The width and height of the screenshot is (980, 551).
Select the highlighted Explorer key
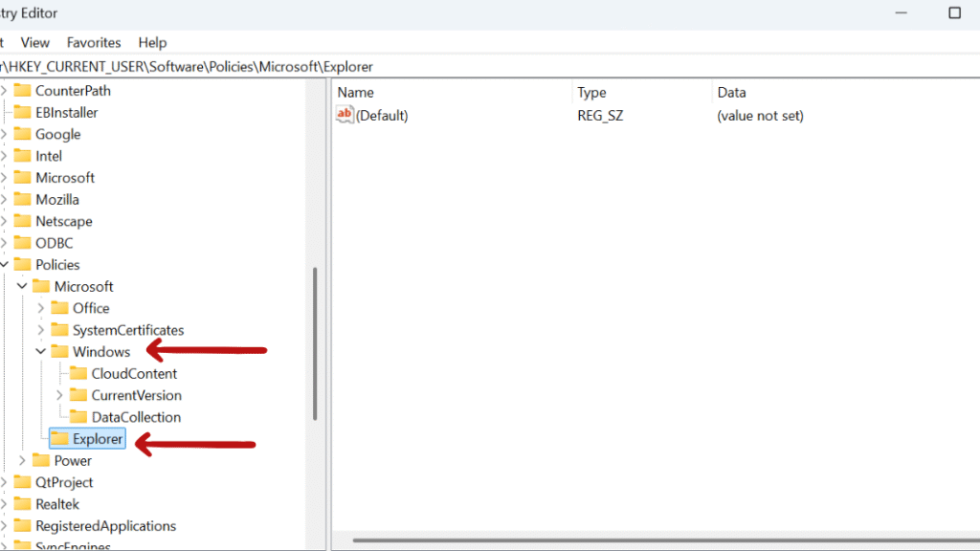pos(87,438)
